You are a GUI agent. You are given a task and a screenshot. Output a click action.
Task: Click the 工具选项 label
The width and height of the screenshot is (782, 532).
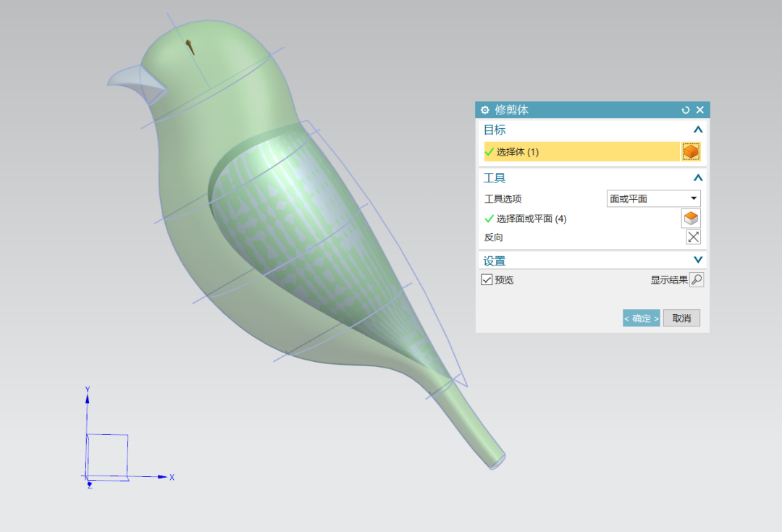503,199
